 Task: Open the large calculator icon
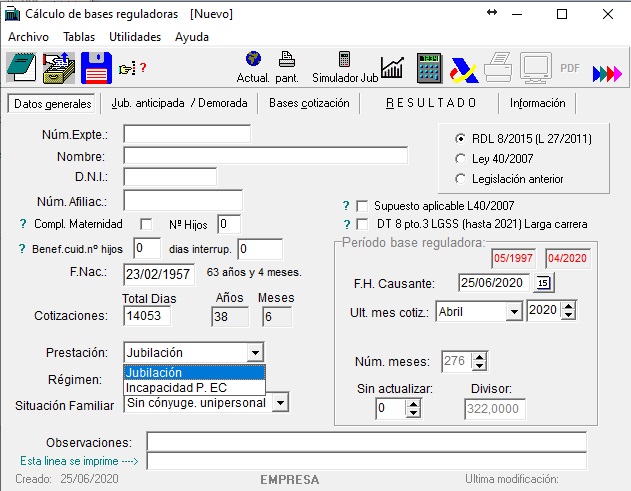[x=429, y=68]
